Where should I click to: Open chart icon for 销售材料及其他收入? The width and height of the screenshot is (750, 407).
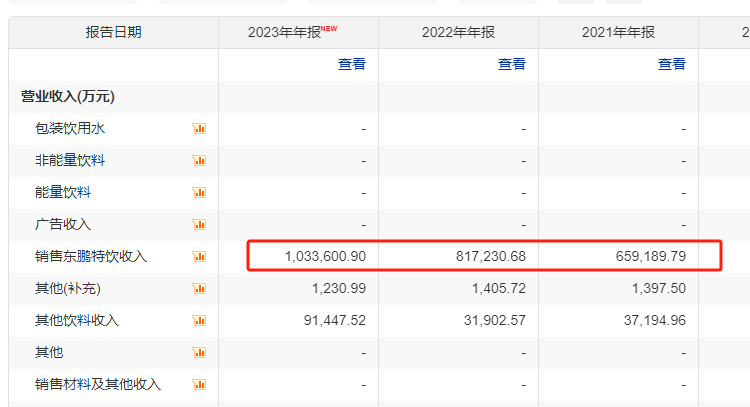coord(199,384)
